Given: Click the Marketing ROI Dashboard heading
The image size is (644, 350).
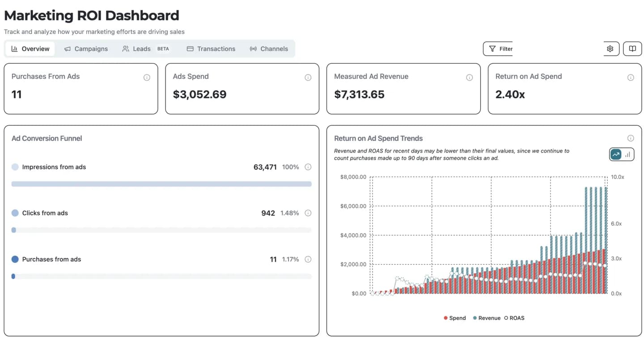Looking at the screenshot, I should 92,15.
